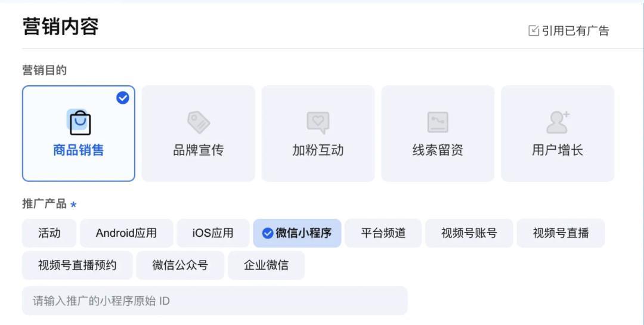
Task: Select the 活动 product option
Action: coord(49,233)
